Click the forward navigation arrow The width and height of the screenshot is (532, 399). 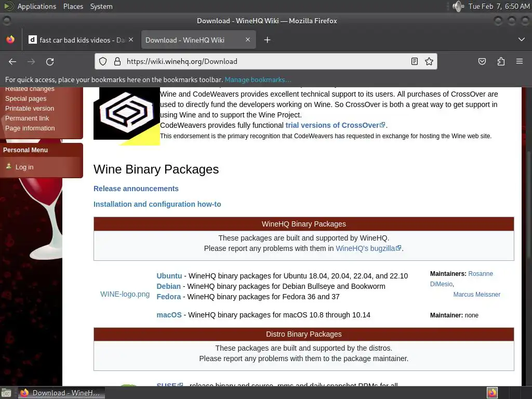(31, 61)
